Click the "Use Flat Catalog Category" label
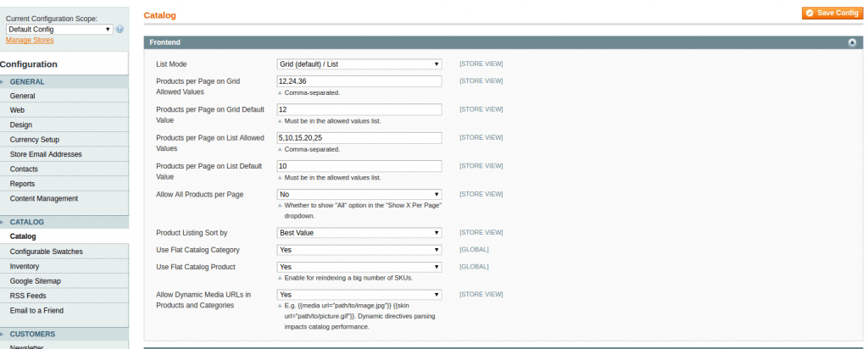 pos(198,250)
